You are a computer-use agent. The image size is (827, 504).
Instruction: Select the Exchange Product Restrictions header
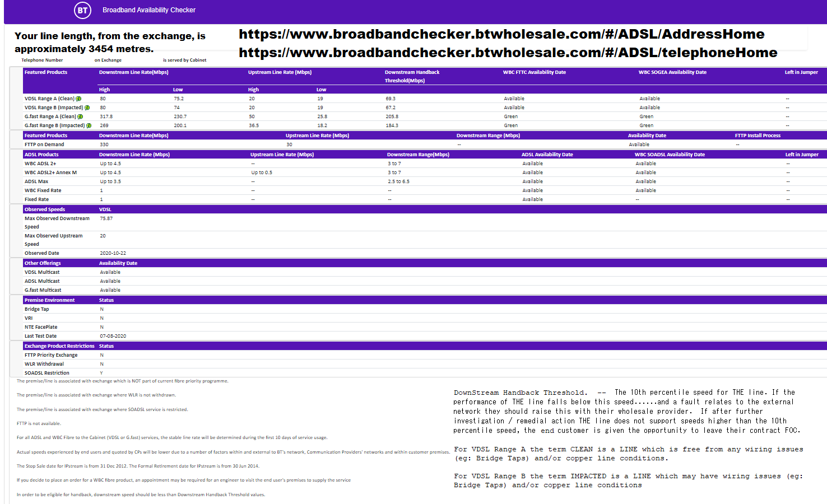[x=59, y=346]
